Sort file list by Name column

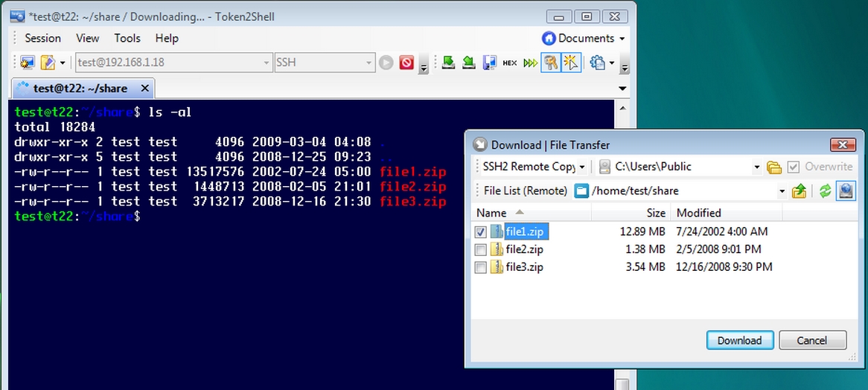[x=532, y=212]
